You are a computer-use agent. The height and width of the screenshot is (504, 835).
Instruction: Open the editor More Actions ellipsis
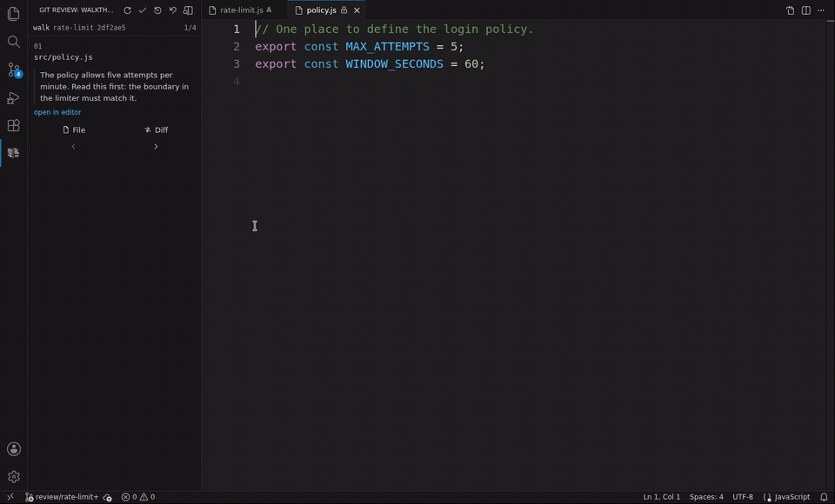821,10
